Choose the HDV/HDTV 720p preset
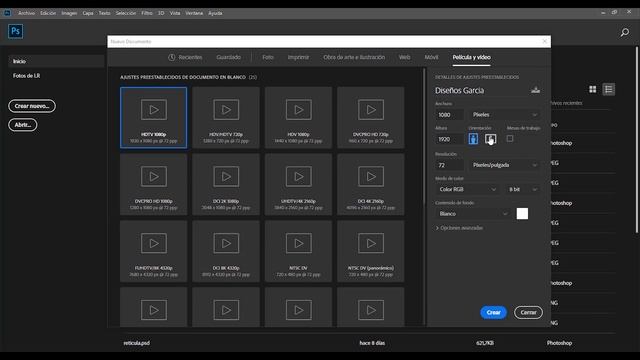Image resolution: width=640 pixels, height=360 pixels. point(226,118)
